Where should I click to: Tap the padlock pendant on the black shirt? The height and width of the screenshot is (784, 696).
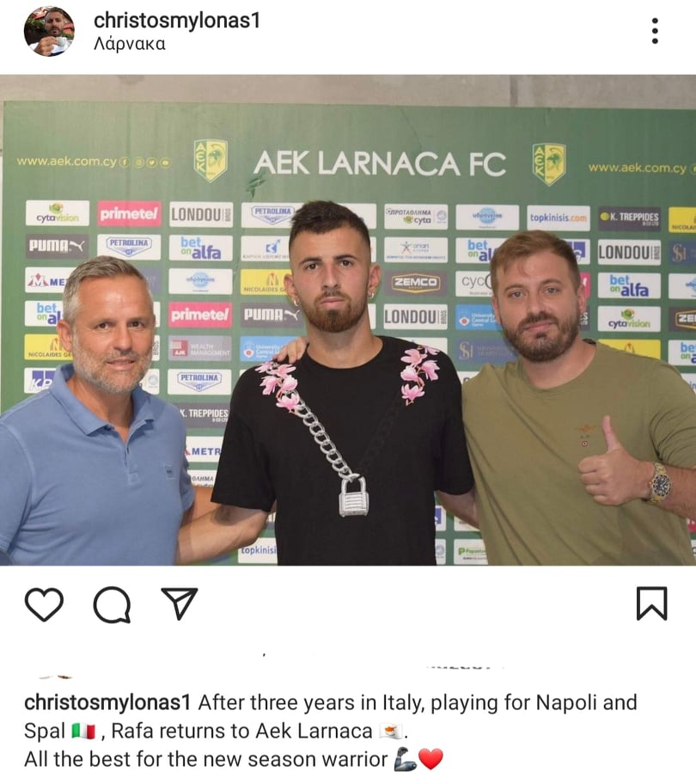354,496
